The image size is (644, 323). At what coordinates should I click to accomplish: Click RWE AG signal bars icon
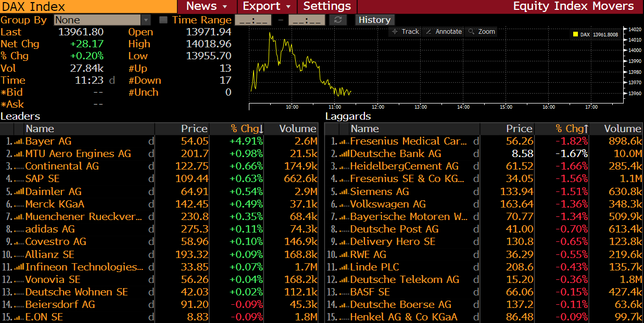tap(344, 255)
